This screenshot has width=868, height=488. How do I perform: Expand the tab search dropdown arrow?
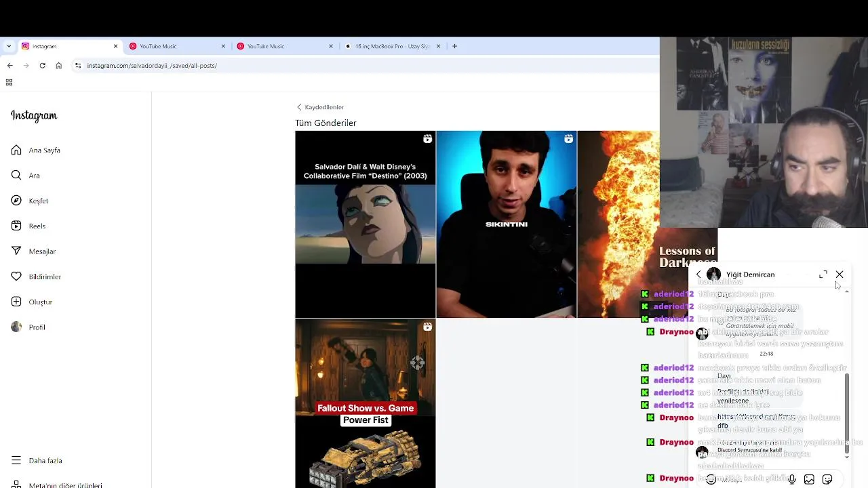8,46
